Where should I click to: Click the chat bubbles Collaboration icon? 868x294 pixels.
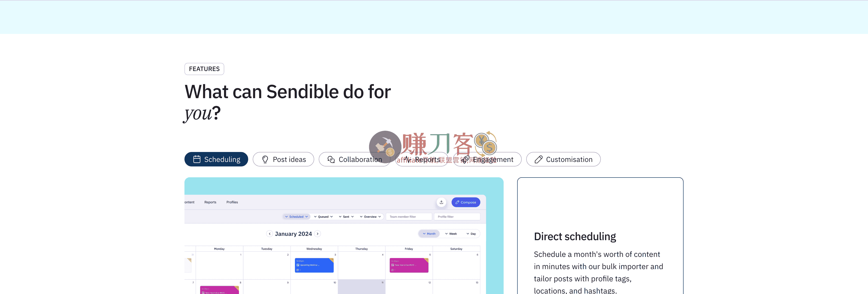click(331, 159)
